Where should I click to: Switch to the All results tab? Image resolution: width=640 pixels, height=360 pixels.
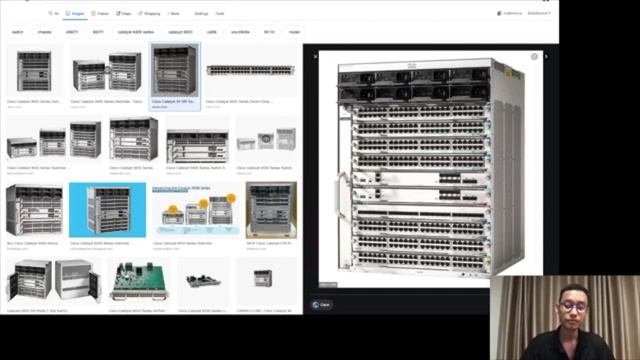pos(53,13)
